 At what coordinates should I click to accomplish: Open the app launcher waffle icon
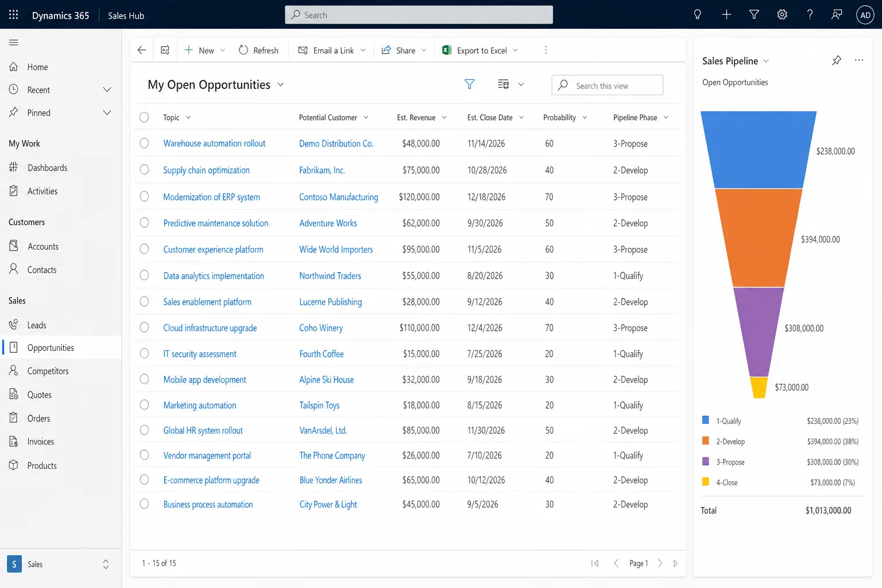pyautogui.click(x=14, y=15)
